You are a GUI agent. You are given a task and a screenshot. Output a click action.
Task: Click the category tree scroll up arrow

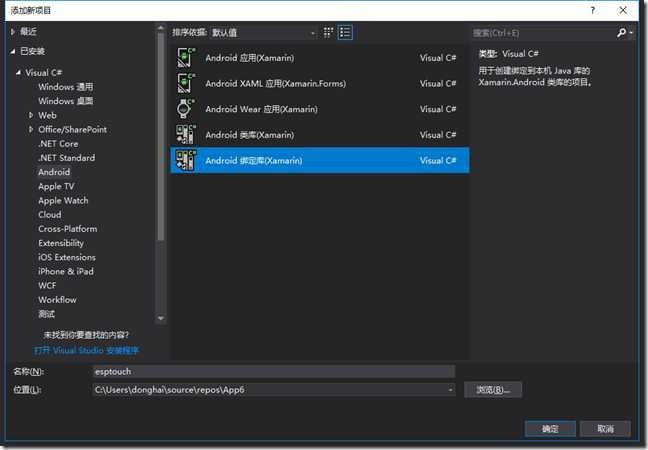pyautogui.click(x=161, y=29)
